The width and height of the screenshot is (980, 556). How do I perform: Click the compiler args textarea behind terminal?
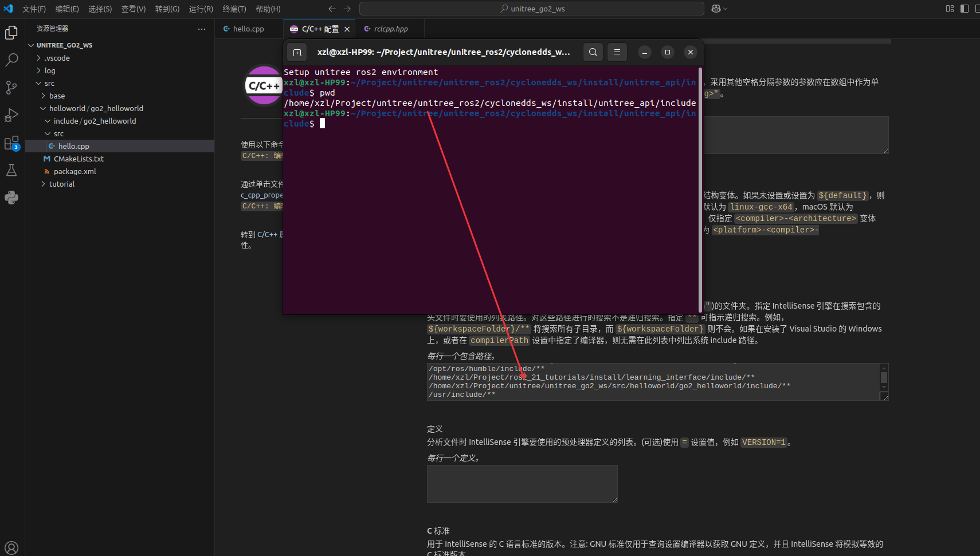(x=796, y=135)
